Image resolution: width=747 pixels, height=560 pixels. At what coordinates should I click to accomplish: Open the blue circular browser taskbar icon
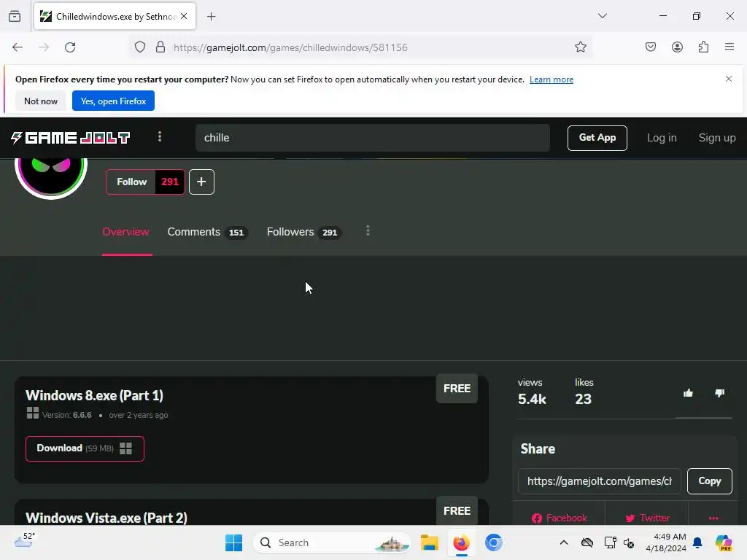point(494,542)
